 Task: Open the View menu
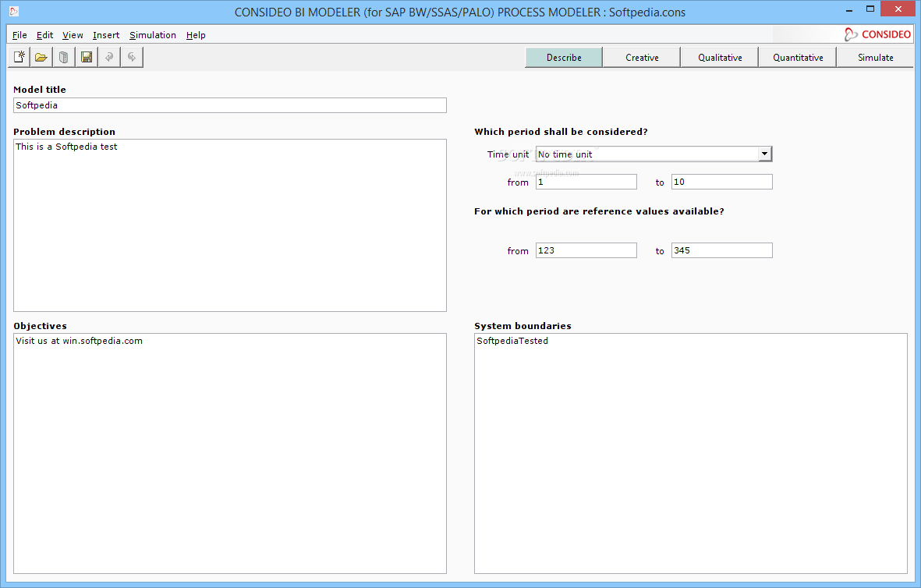tap(73, 35)
